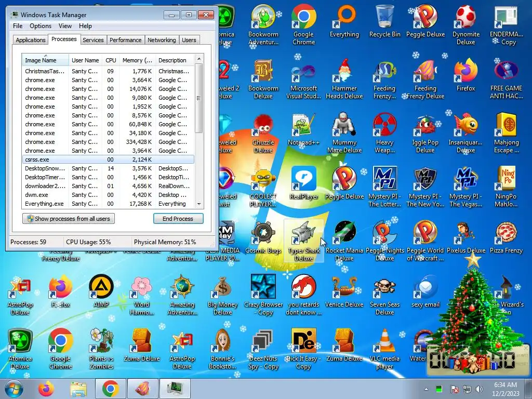Select the Typer Shark Deluxe icon
Image resolution: width=532 pixels, height=399 pixels.
point(303,241)
